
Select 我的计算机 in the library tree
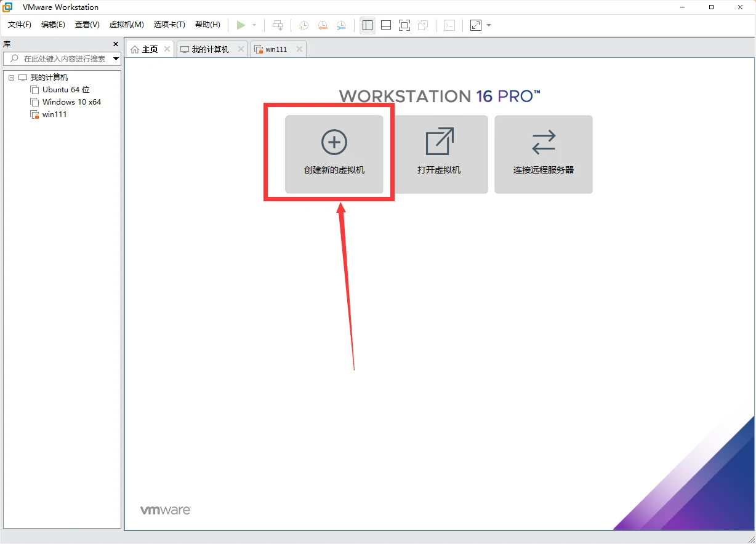(x=49, y=78)
